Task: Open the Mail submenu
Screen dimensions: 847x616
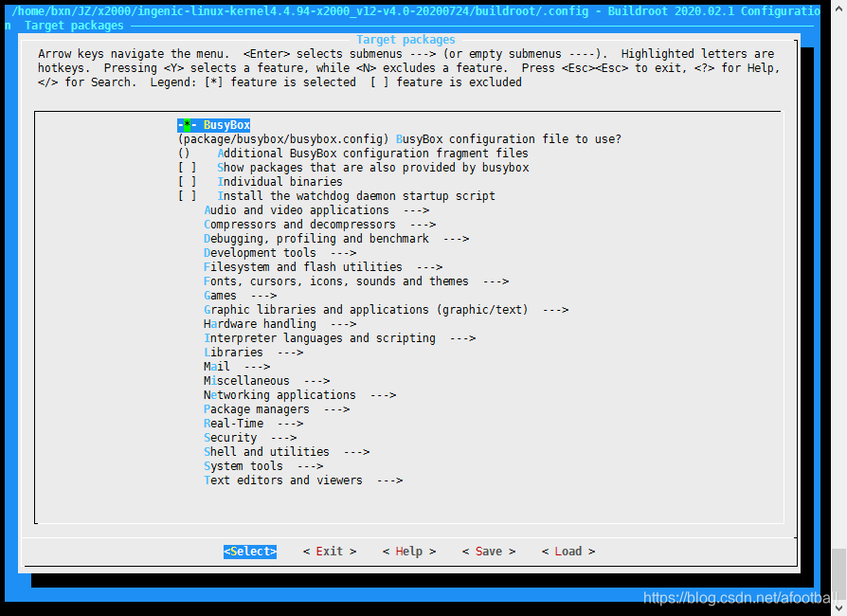Action: 237,367
